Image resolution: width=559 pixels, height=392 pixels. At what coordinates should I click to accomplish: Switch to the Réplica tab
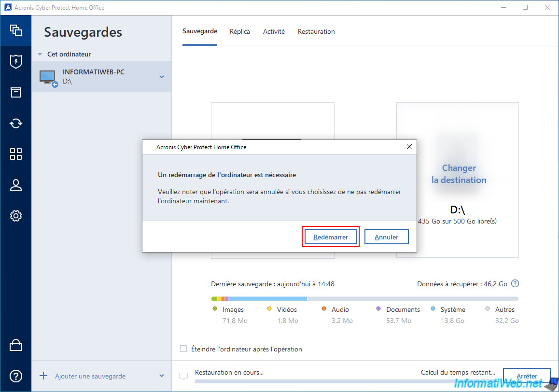pyautogui.click(x=239, y=31)
